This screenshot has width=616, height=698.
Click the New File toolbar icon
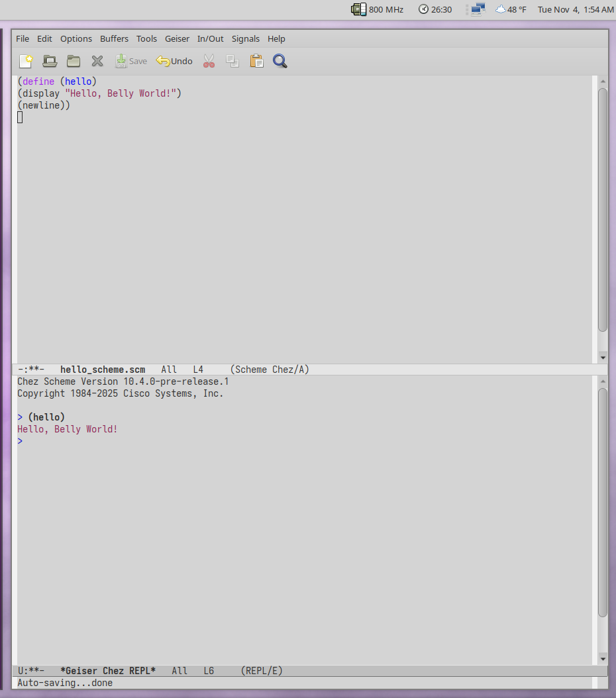tap(26, 61)
